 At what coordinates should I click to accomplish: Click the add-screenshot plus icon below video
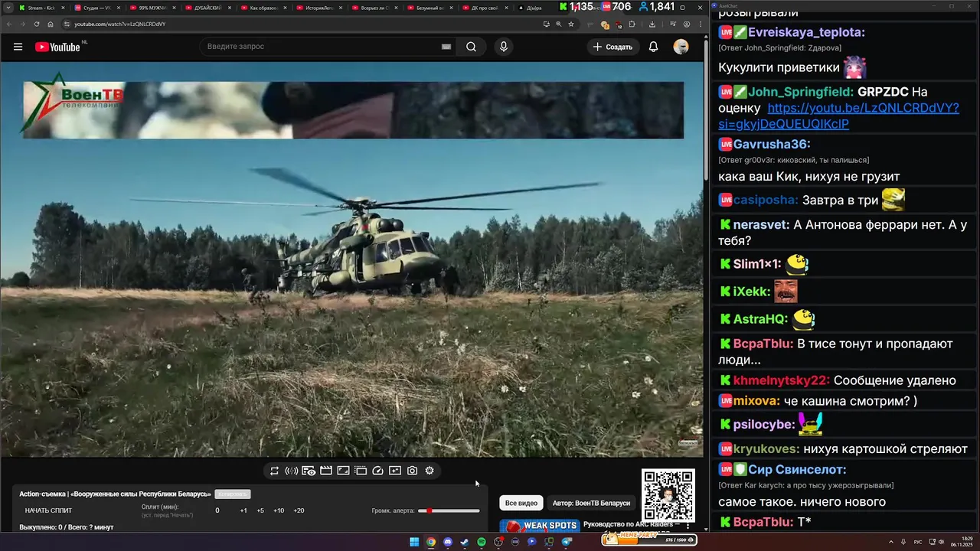point(395,471)
